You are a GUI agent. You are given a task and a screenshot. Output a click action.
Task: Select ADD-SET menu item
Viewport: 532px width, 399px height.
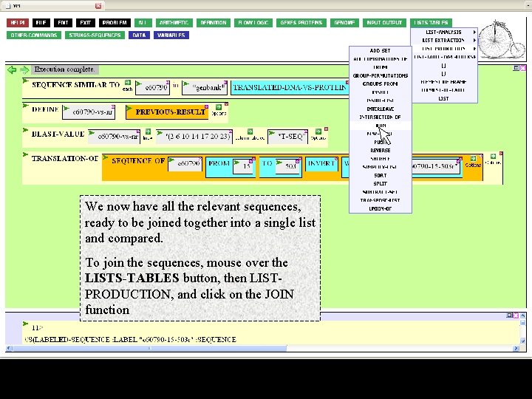coord(381,50)
